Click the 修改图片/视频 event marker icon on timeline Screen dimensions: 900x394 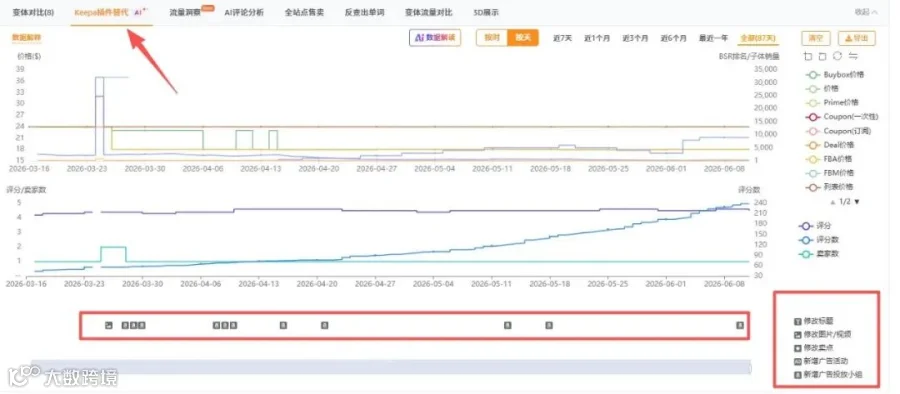[109, 325]
